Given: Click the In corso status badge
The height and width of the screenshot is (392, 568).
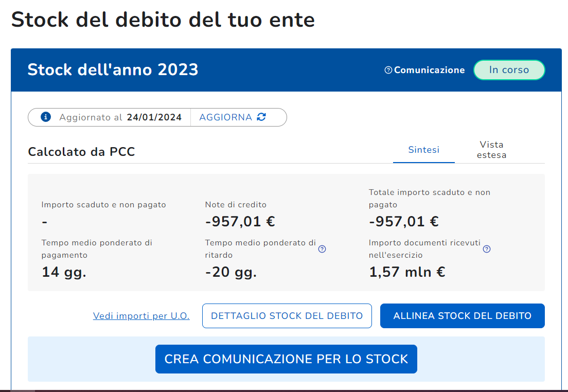Looking at the screenshot, I should point(509,70).
